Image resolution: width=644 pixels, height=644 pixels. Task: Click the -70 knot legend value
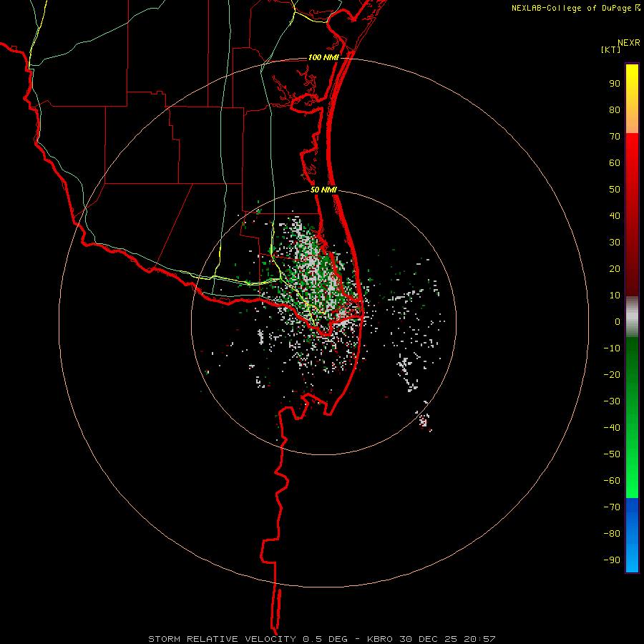point(612,507)
